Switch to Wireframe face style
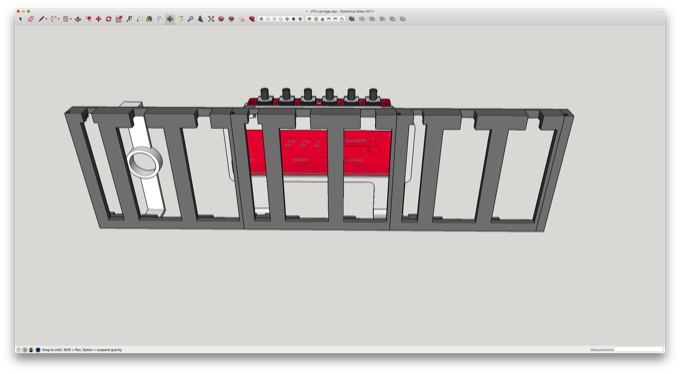Screen dimensions: 680x374 (275, 19)
